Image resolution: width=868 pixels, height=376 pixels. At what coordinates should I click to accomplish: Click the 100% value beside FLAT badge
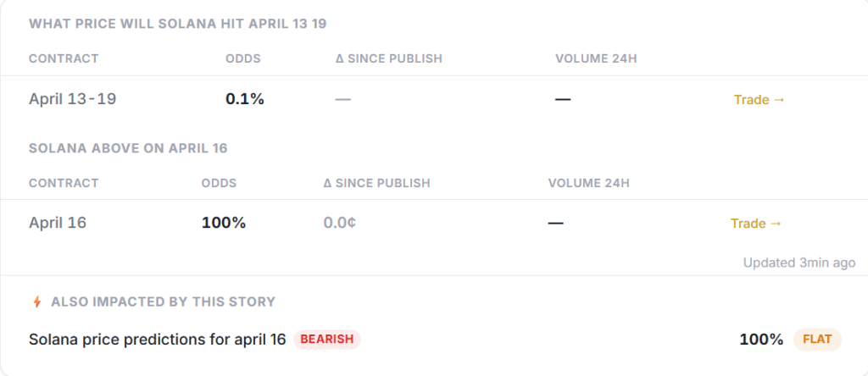[x=761, y=340]
